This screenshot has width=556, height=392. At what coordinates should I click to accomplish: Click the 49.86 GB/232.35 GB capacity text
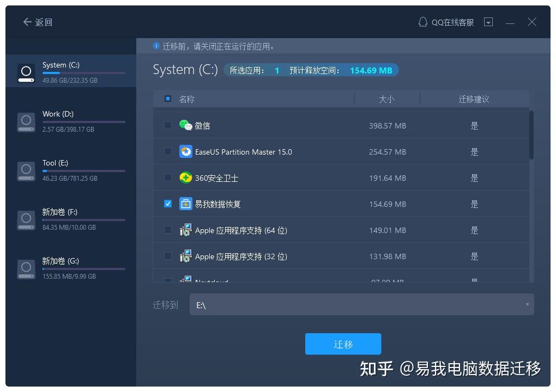click(70, 81)
